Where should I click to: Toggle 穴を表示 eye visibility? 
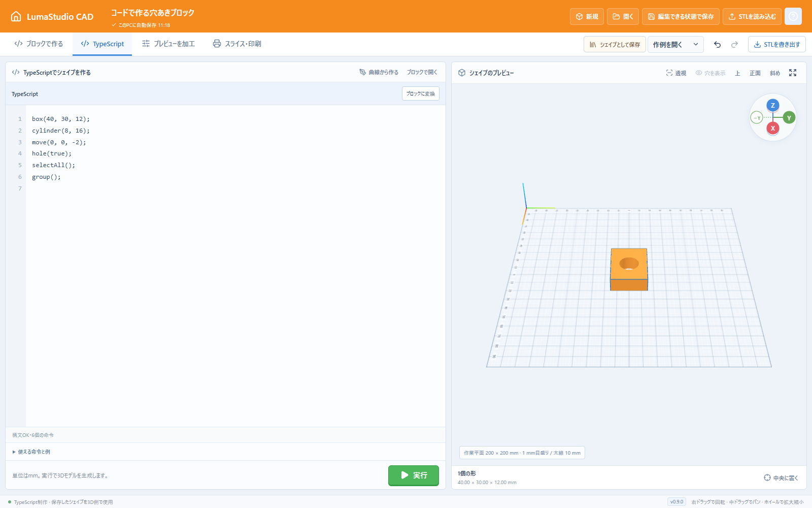(x=710, y=73)
